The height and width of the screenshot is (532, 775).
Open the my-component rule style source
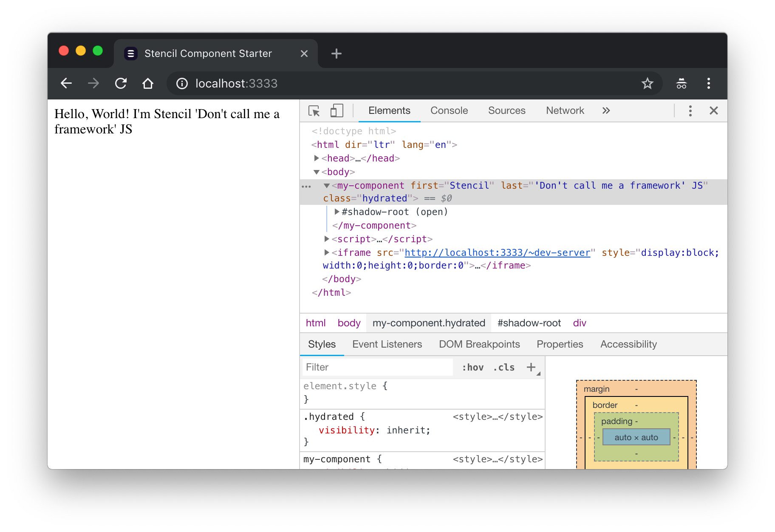(498, 459)
